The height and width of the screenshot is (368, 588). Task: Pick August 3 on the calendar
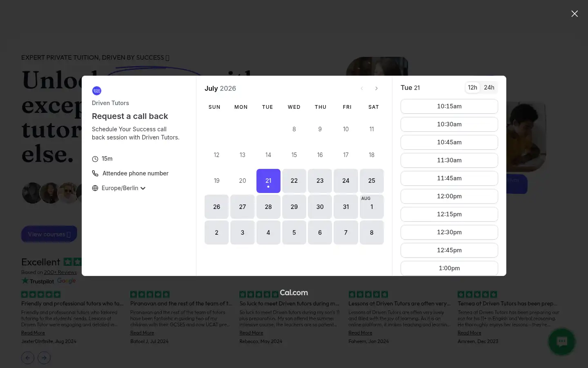click(x=243, y=233)
